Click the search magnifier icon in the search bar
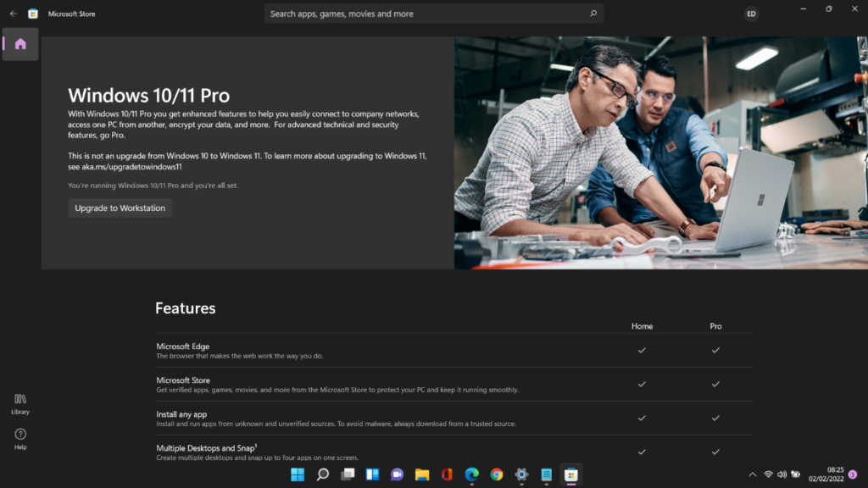This screenshot has height=488, width=868. 593,14
